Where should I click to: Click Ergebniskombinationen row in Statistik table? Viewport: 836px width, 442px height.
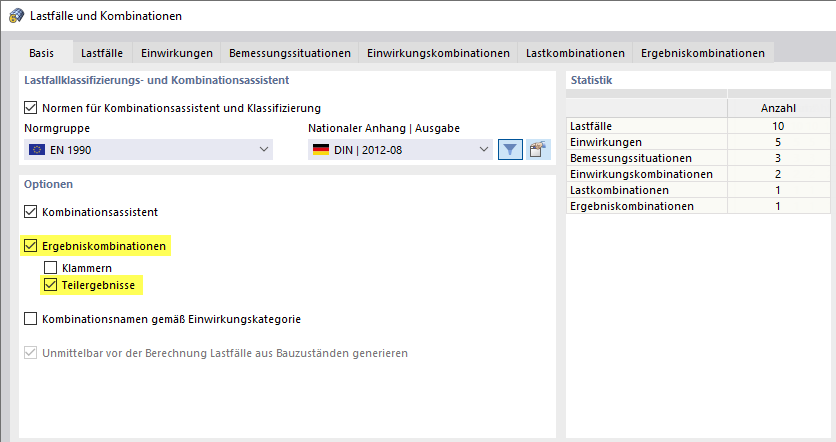click(x=698, y=206)
